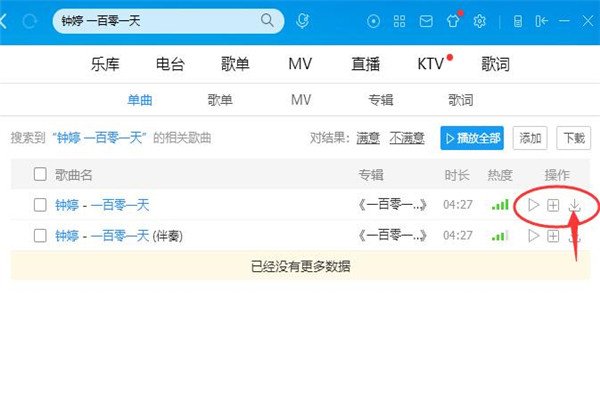Open the settings gear icon
This screenshot has height=400, width=600.
[479, 21]
